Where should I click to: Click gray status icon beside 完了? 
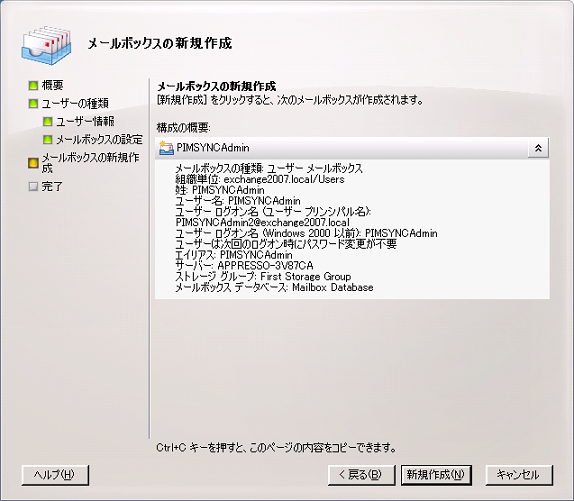coord(33,187)
